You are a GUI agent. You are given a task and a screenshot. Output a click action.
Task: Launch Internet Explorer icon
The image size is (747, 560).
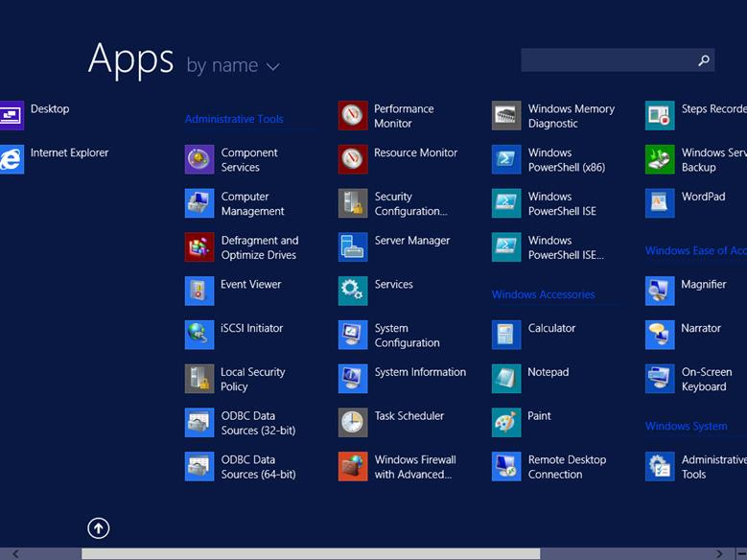pos(12,159)
